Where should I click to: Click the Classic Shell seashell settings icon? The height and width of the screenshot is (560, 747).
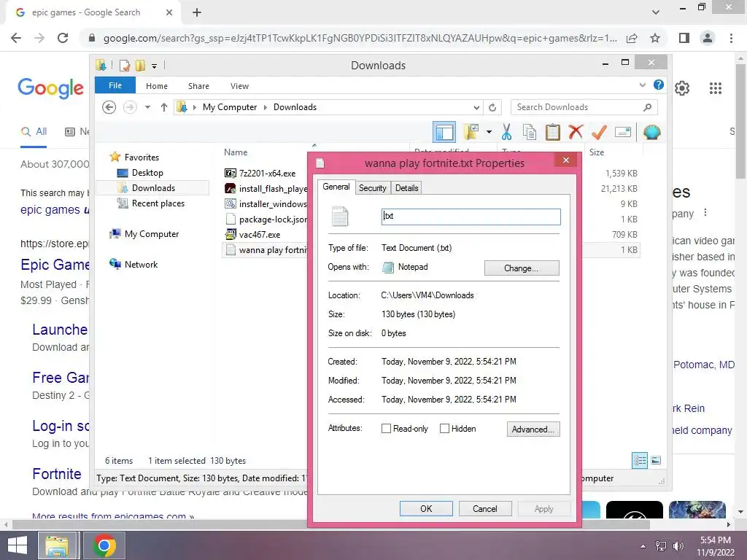coord(651,132)
